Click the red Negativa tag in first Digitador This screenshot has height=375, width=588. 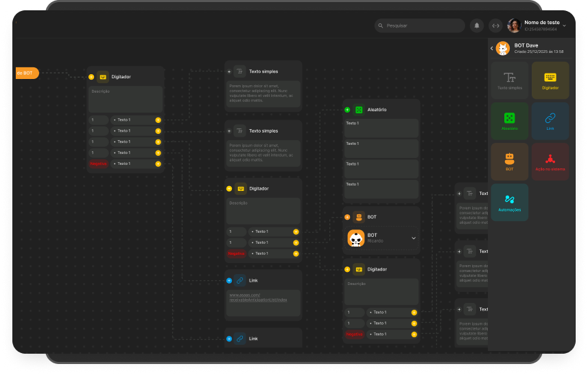coord(98,163)
